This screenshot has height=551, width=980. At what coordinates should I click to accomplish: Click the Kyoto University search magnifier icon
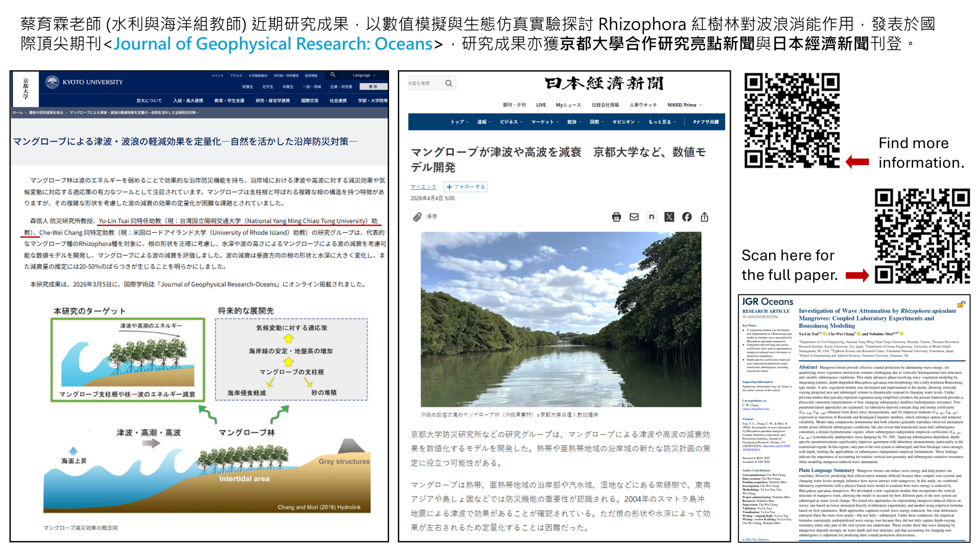point(333,75)
